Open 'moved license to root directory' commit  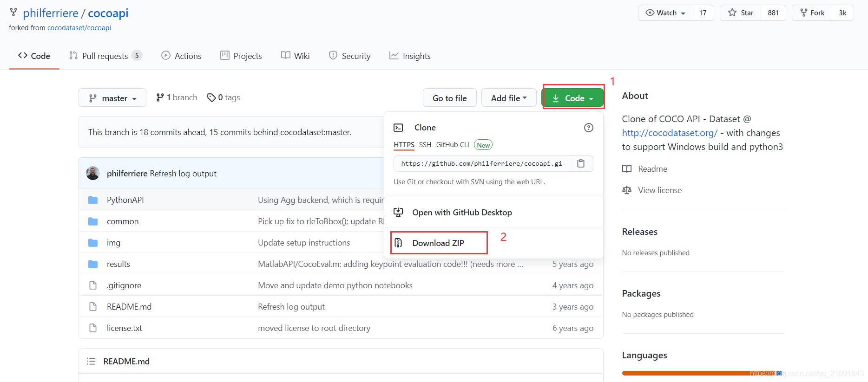click(314, 328)
